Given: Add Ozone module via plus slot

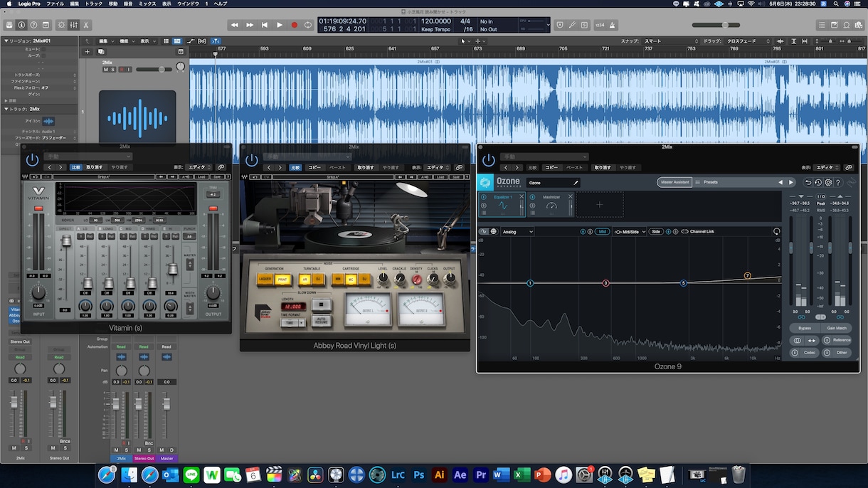Looking at the screenshot, I should pyautogui.click(x=599, y=205).
